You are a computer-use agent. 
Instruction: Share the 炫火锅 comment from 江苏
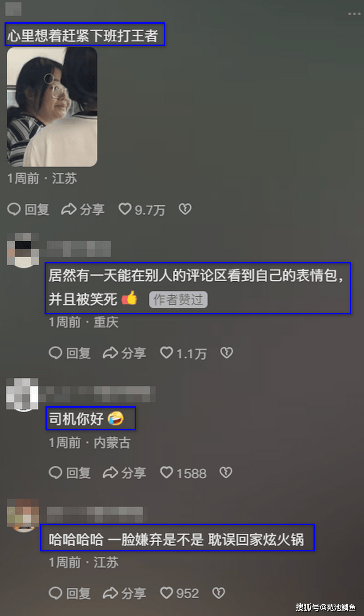point(125,593)
